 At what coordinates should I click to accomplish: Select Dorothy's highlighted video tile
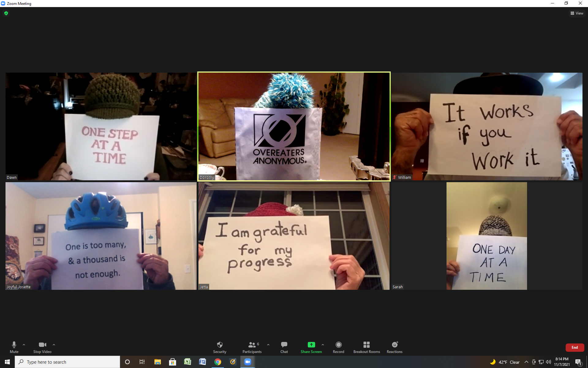294,126
